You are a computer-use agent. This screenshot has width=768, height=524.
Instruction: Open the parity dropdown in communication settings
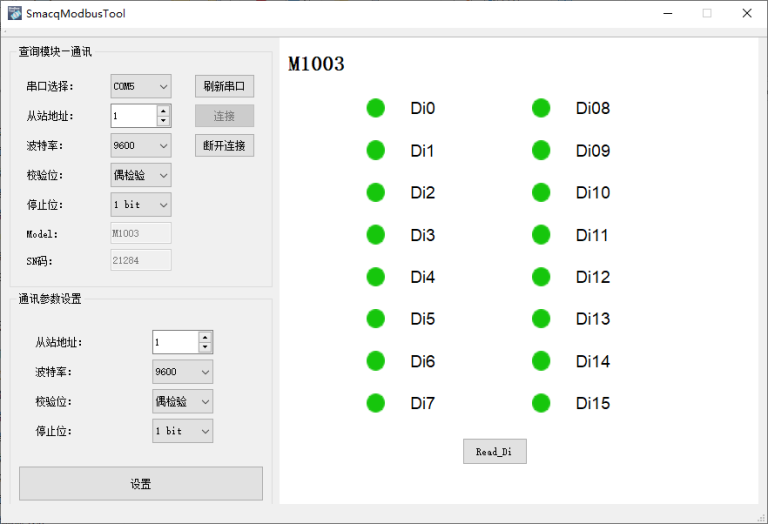pos(183,401)
